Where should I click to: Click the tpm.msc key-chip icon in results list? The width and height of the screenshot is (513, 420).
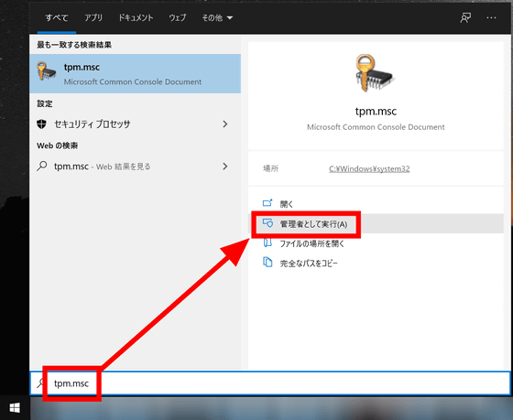tap(46, 71)
